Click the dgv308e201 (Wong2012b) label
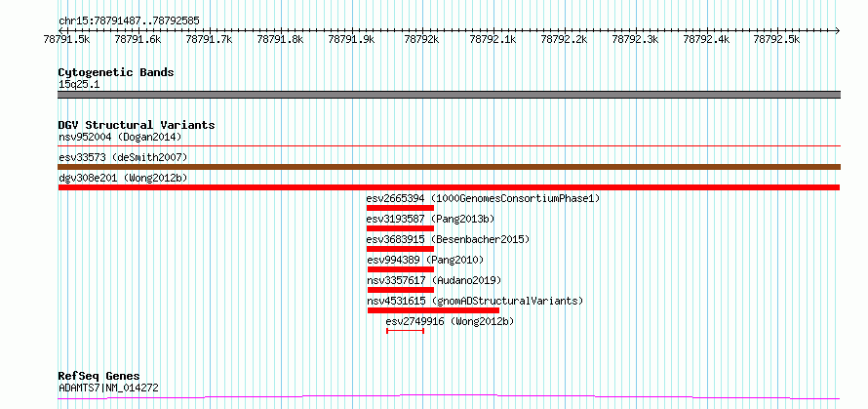The image size is (868, 409). (123, 179)
